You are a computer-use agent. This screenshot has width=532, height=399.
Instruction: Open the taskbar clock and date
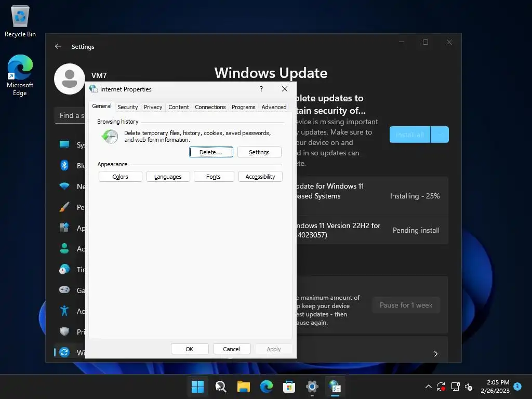pyautogui.click(x=495, y=387)
